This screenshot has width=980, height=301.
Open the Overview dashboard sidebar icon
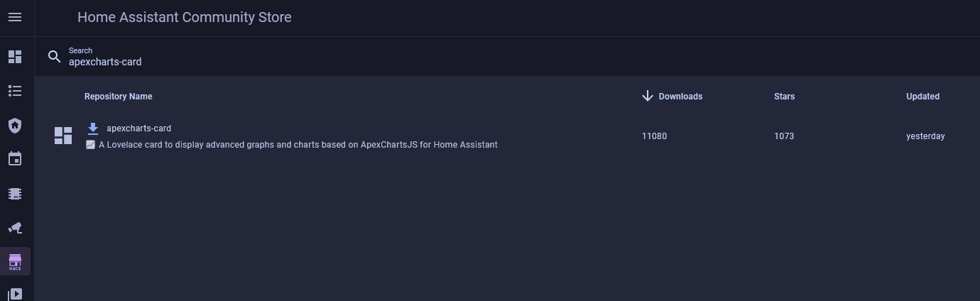[x=15, y=57]
